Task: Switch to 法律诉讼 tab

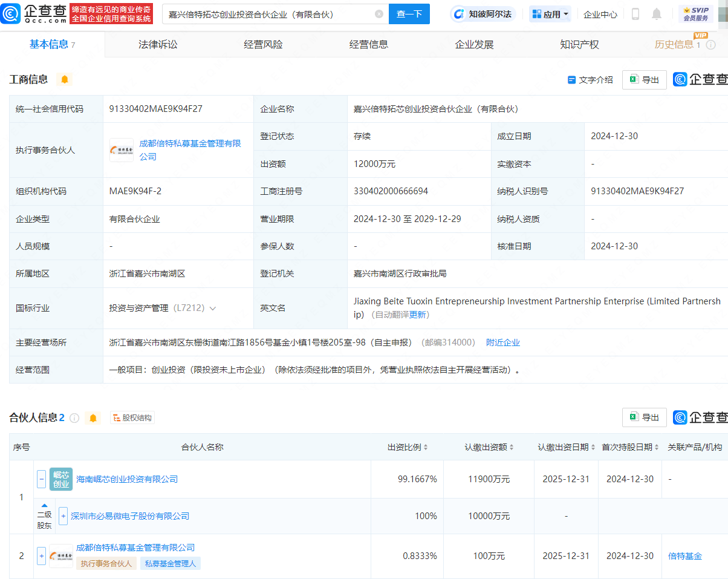Action: (158, 44)
